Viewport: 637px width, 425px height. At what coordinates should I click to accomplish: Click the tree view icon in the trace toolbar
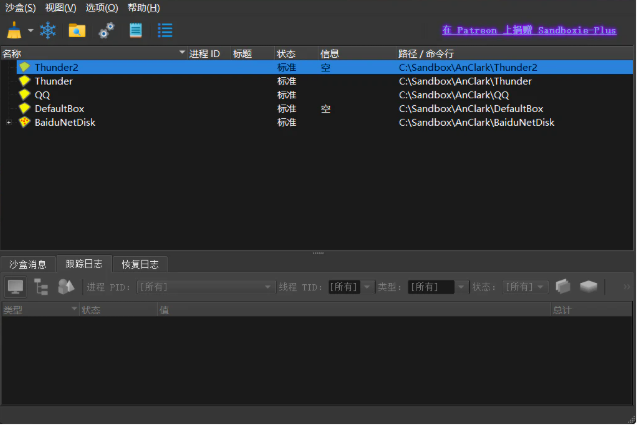[41, 287]
